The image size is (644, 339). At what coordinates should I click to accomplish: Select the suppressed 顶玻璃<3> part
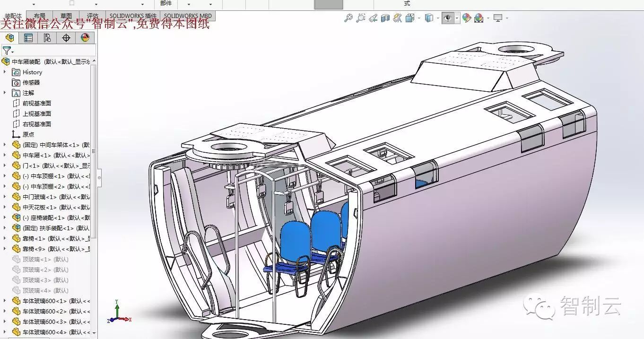(x=40, y=280)
